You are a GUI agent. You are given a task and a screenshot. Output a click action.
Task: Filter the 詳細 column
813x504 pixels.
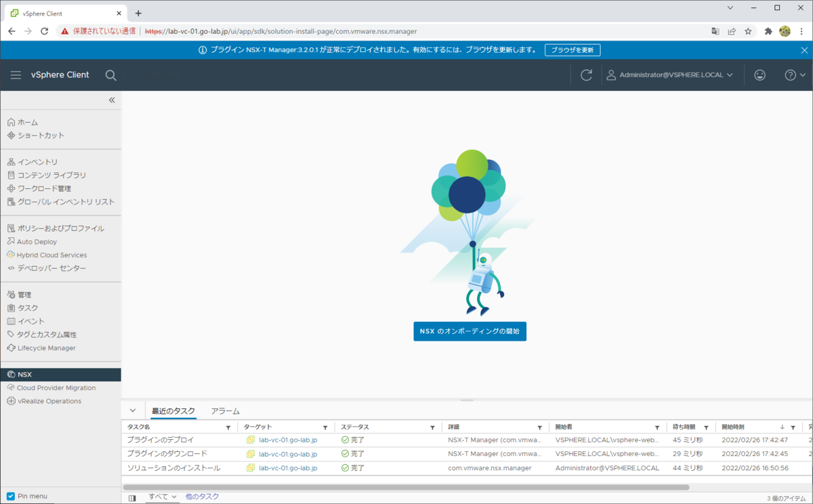[540, 427]
